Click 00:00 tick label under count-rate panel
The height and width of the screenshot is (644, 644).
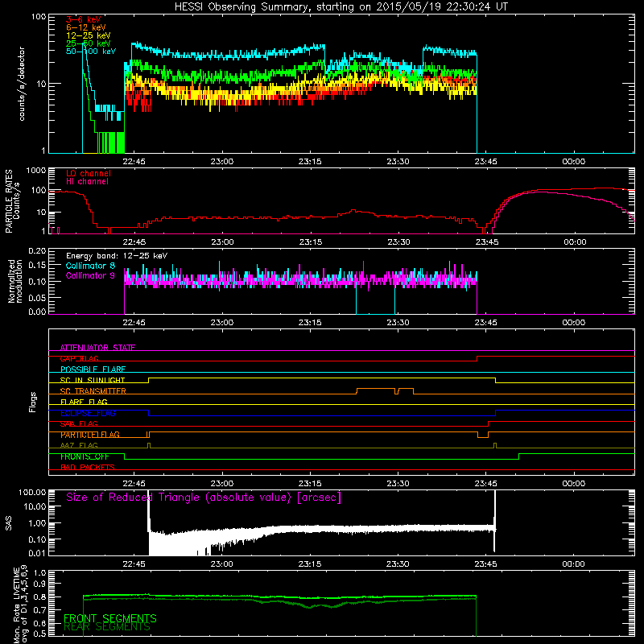pyautogui.click(x=574, y=162)
